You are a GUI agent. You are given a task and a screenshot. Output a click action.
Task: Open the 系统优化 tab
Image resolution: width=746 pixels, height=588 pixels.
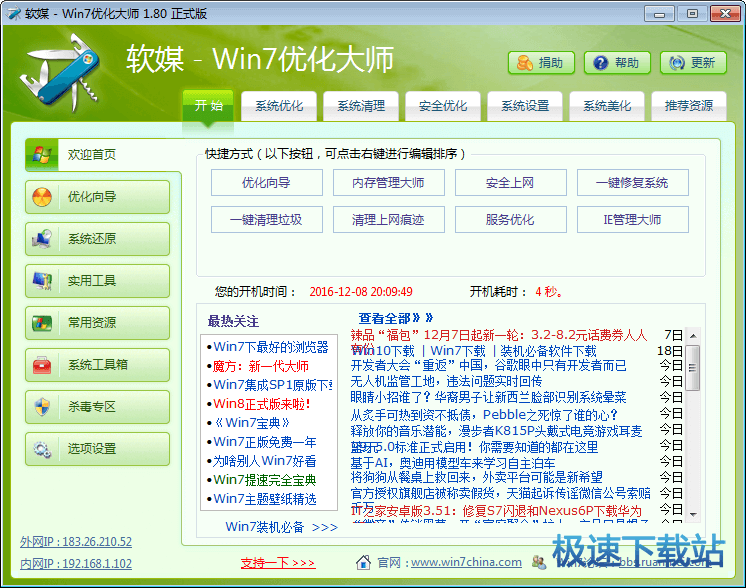279,106
